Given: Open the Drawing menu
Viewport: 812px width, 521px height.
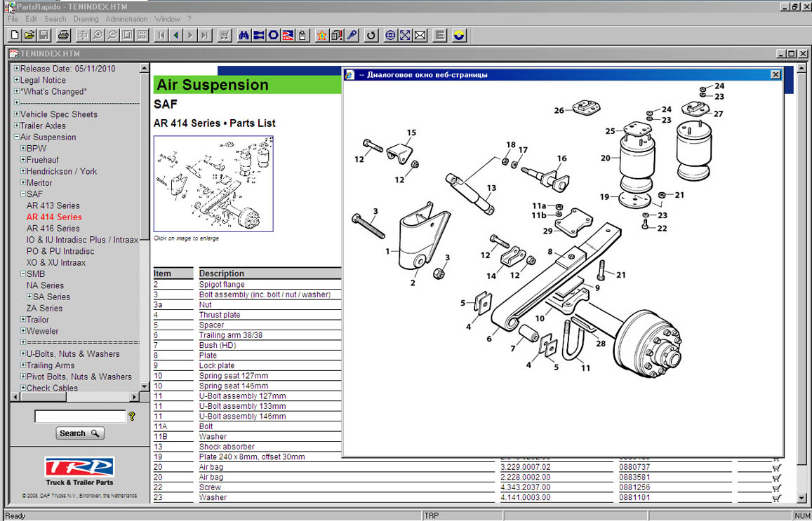Looking at the screenshot, I should [86, 19].
